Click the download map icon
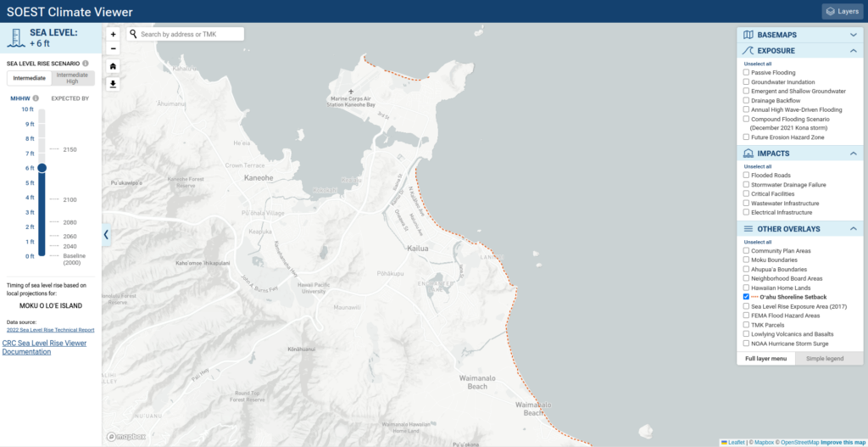The image size is (868, 447). (x=113, y=84)
